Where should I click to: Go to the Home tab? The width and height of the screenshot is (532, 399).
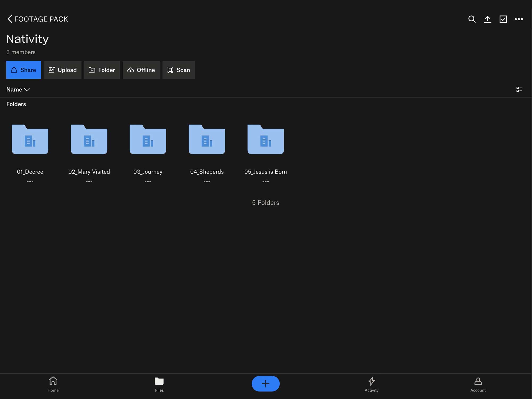click(53, 384)
